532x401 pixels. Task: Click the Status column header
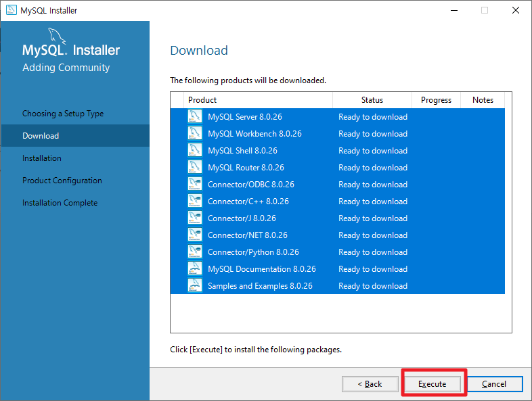[x=372, y=100]
